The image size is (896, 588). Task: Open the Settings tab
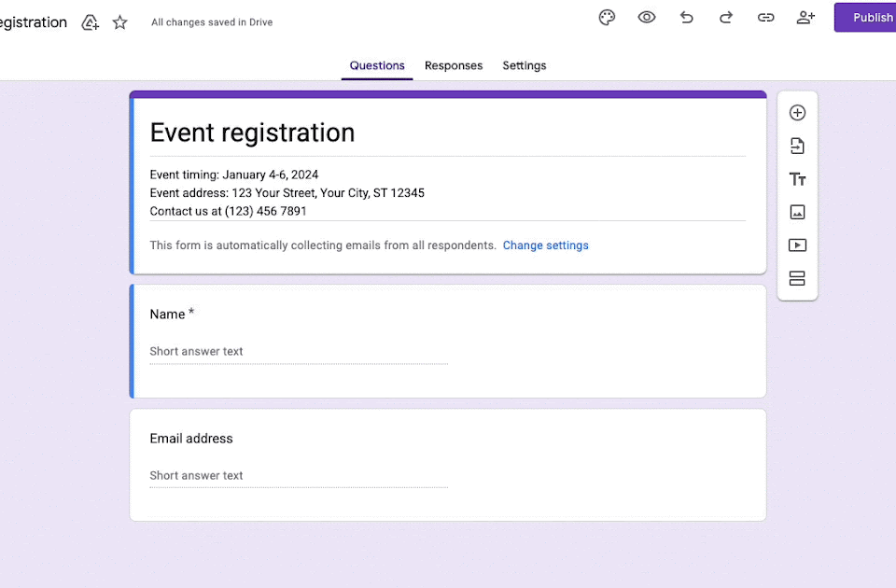tap(525, 65)
